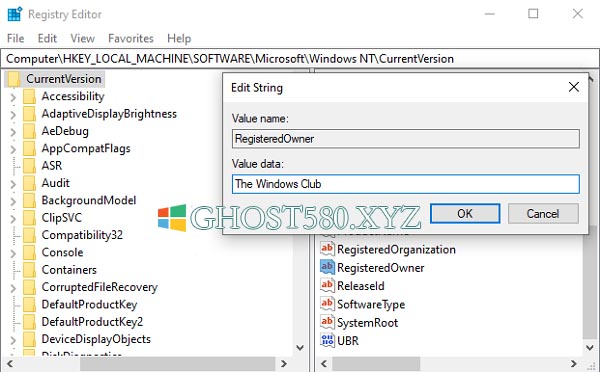Select the ReleaseId value name
The height and width of the screenshot is (372, 600).
pos(361,286)
